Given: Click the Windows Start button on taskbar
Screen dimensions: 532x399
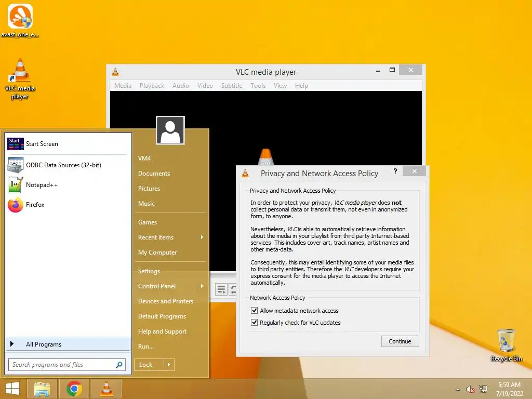Looking at the screenshot, I should click(x=12, y=389).
